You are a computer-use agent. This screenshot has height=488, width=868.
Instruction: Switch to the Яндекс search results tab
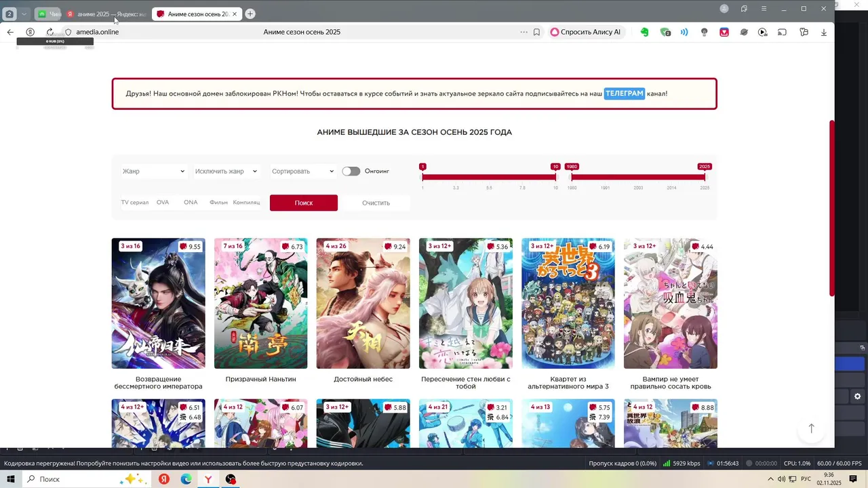click(105, 14)
